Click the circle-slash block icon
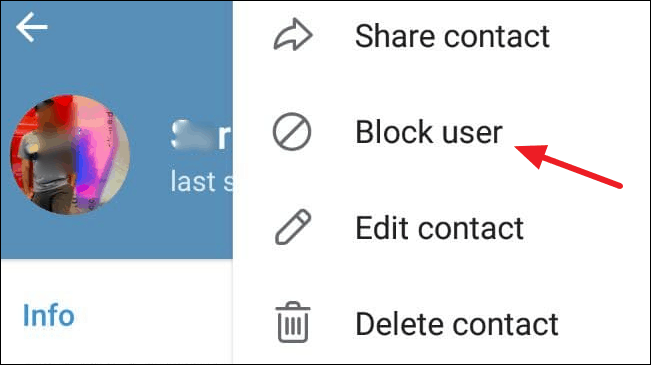Viewport: 651px width, 365px height. pos(292,132)
